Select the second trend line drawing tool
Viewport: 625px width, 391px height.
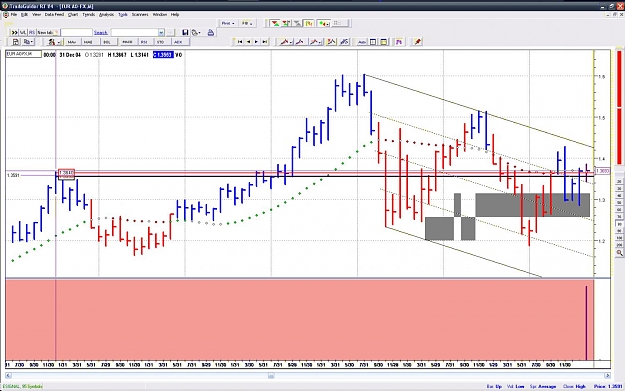coord(300,42)
